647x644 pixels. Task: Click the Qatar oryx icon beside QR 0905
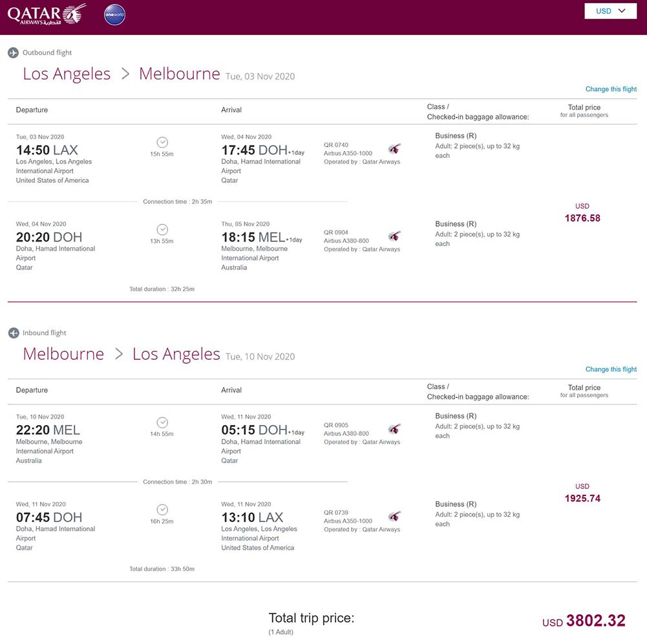pyautogui.click(x=394, y=429)
